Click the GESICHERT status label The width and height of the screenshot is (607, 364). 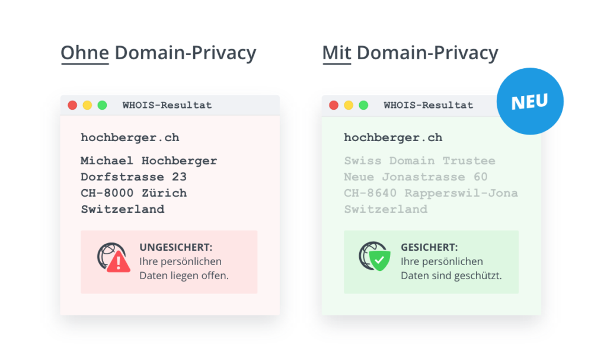pos(429,247)
